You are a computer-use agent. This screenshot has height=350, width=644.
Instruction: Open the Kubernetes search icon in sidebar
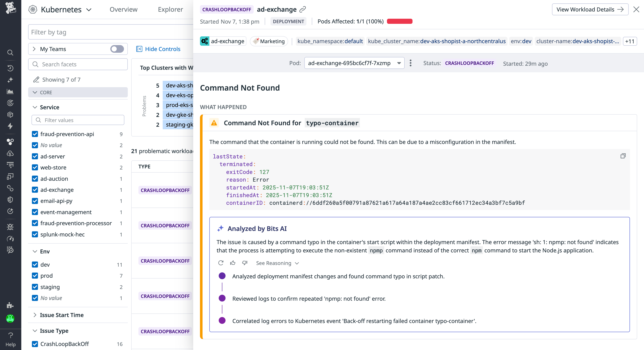[x=10, y=53]
